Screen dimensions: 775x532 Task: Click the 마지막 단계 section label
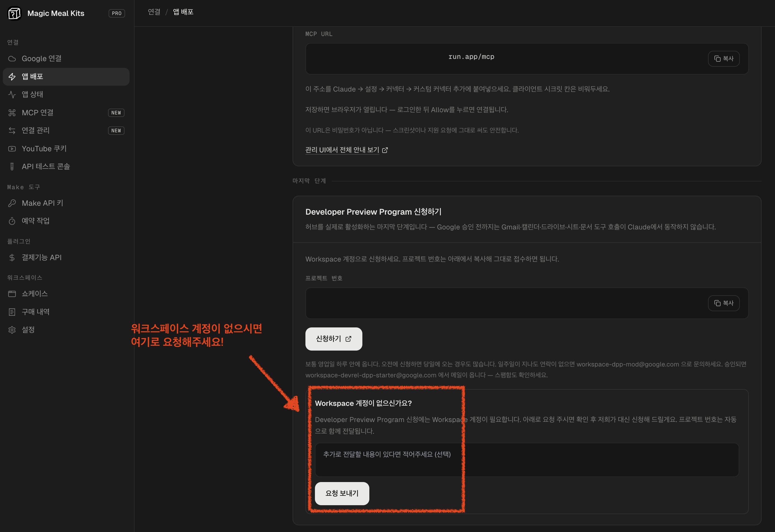click(x=309, y=181)
